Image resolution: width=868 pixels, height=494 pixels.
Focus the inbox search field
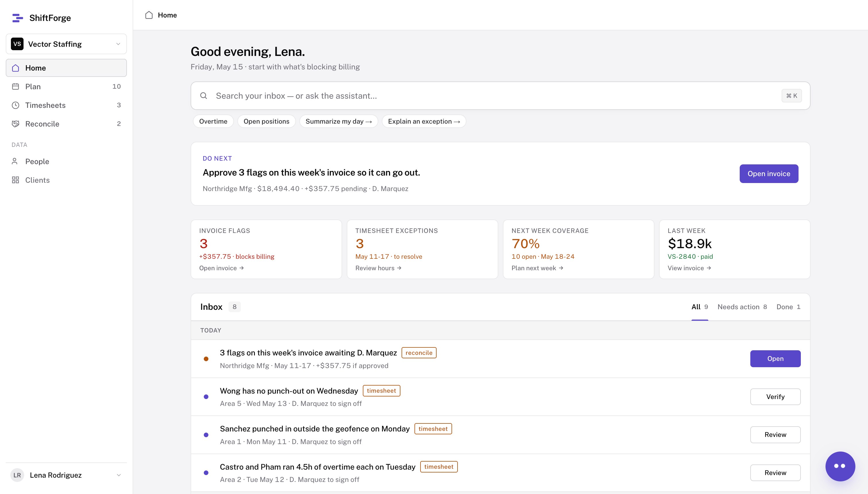click(500, 96)
